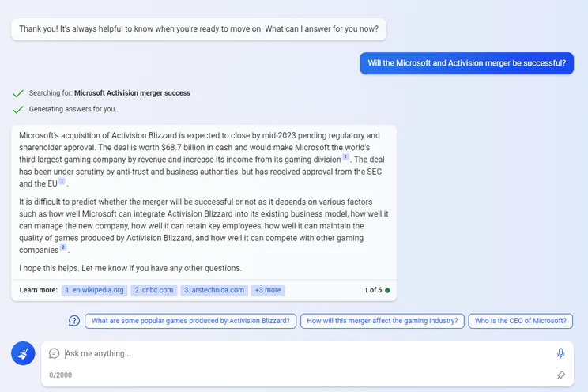588x392 pixels.
Task: Open the cnbc.com source link
Action: click(154, 290)
